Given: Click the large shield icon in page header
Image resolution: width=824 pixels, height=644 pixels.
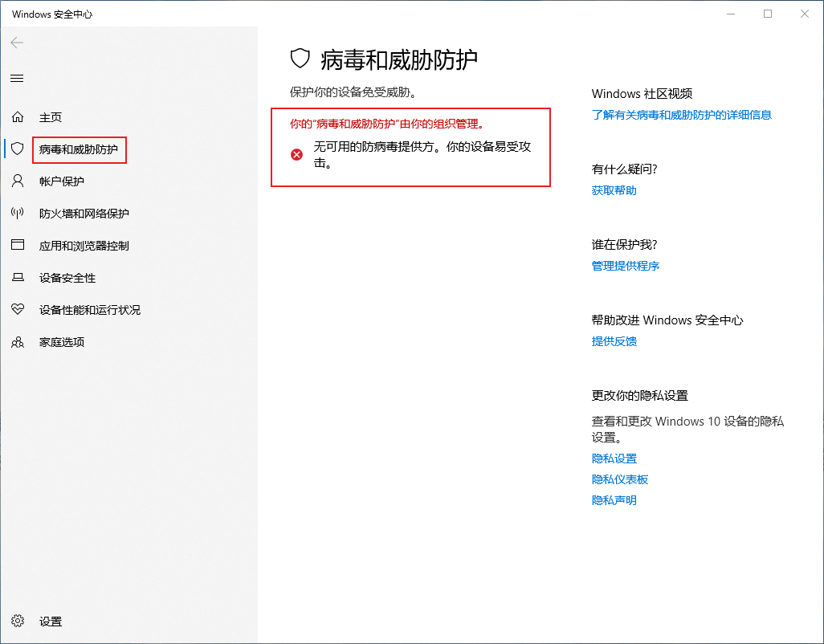Looking at the screenshot, I should pyautogui.click(x=300, y=59).
